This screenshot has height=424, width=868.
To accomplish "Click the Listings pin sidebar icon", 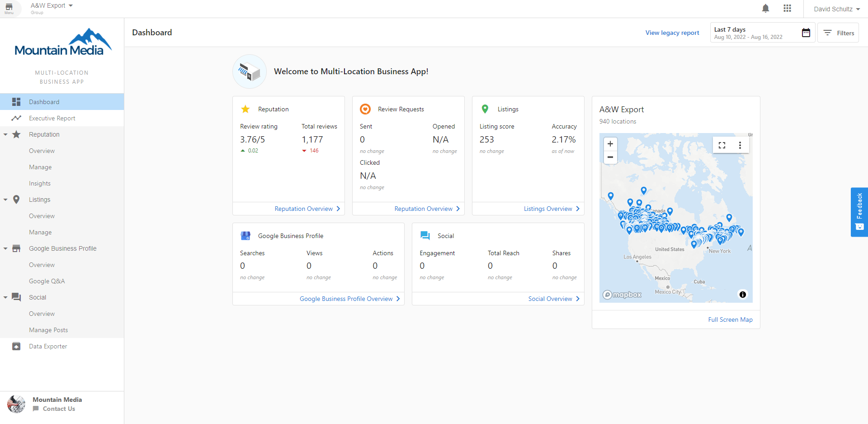I will (16, 200).
